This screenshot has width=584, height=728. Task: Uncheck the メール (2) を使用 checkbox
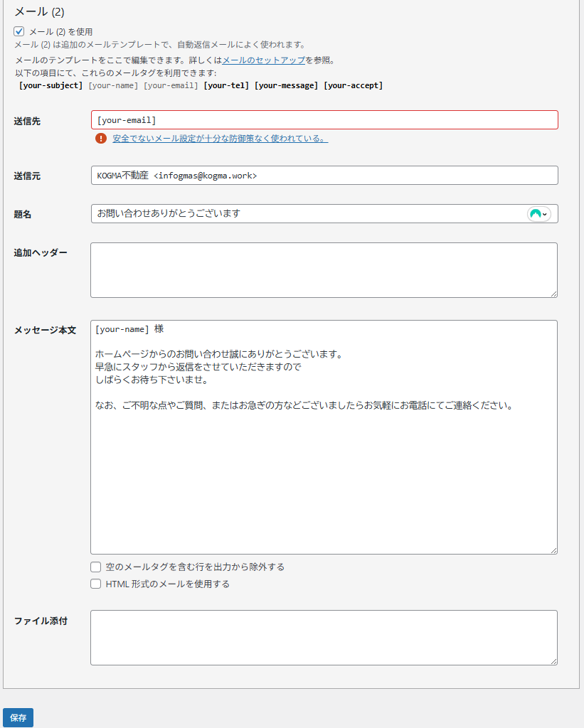coord(19,31)
